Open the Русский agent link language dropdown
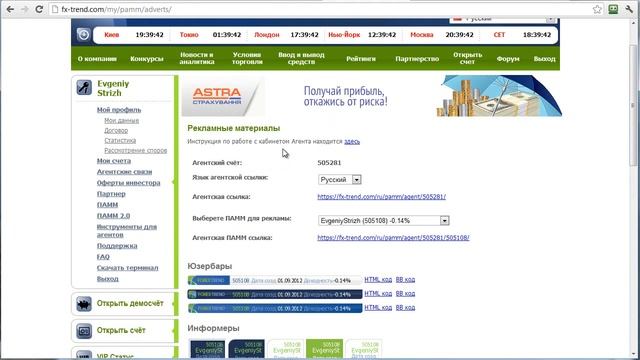The height and width of the screenshot is (360, 640). [x=340, y=180]
